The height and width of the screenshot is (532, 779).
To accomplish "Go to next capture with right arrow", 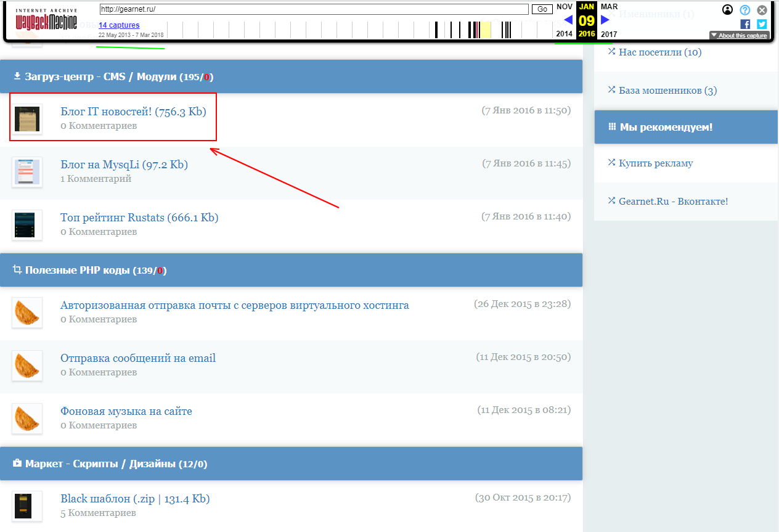I will coord(605,20).
